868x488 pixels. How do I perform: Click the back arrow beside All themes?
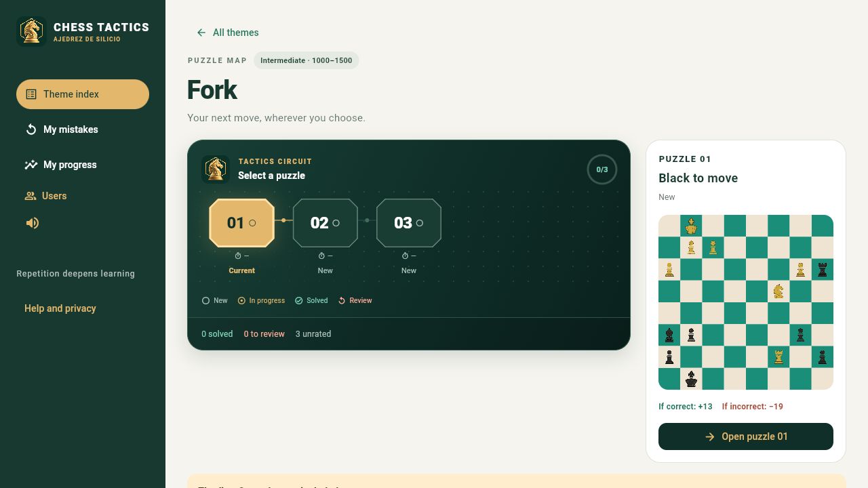(x=201, y=33)
